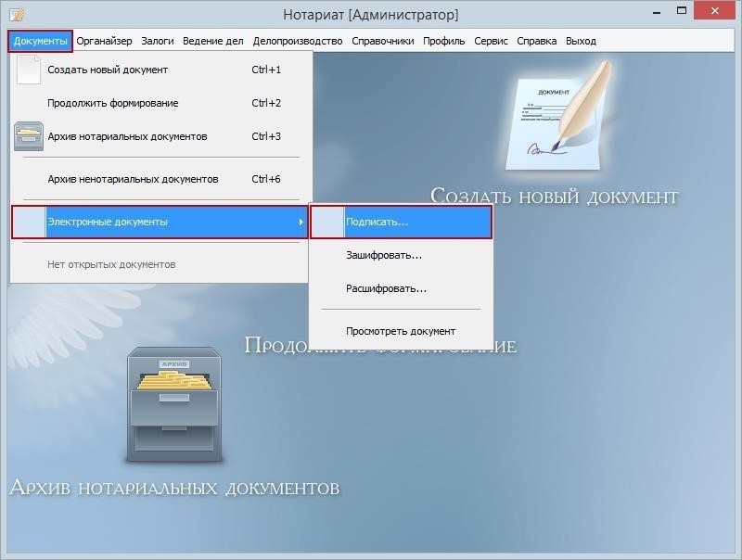Click Выход in the menu bar
This screenshot has height=560, width=742.
coord(581,41)
